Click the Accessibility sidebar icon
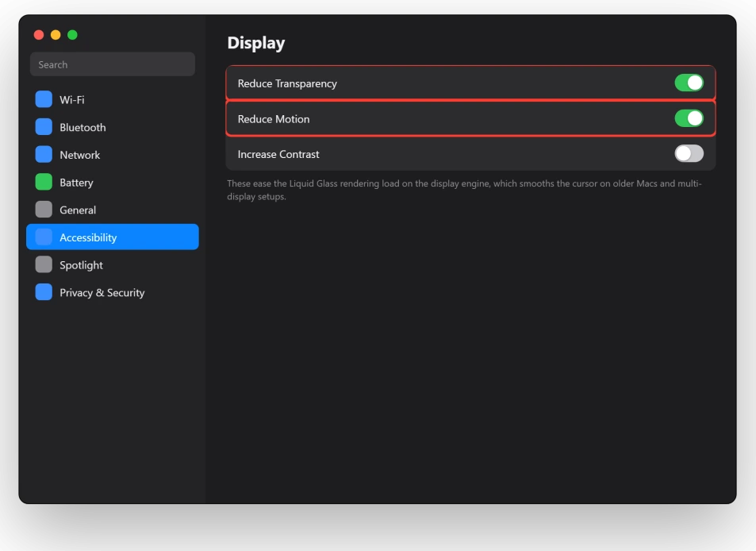Screen dimensions: 756x551 [44, 237]
